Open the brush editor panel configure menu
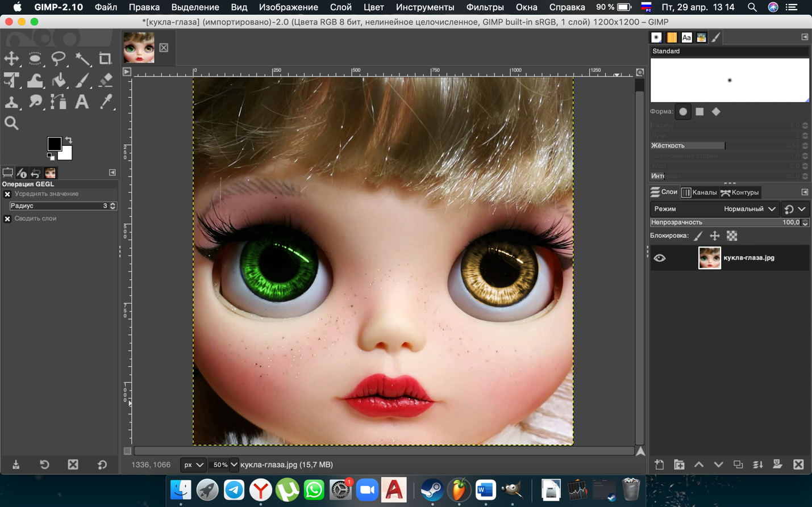This screenshot has height=507, width=812. point(805,37)
